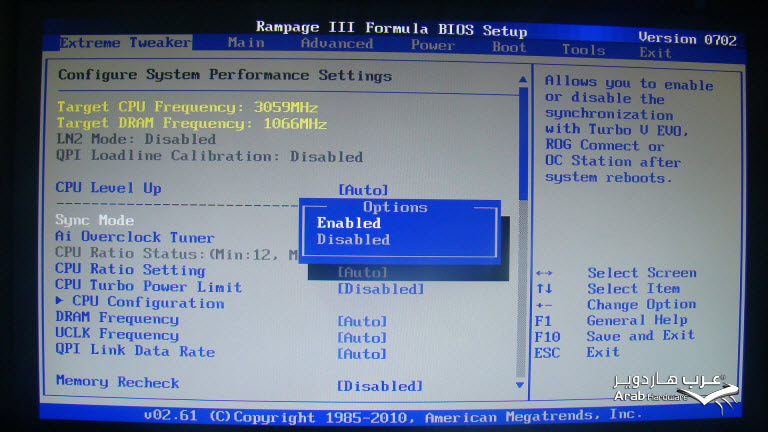Click QPI Loadline Calibration: Disabled text
The image size is (768, 432).
point(209,156)
